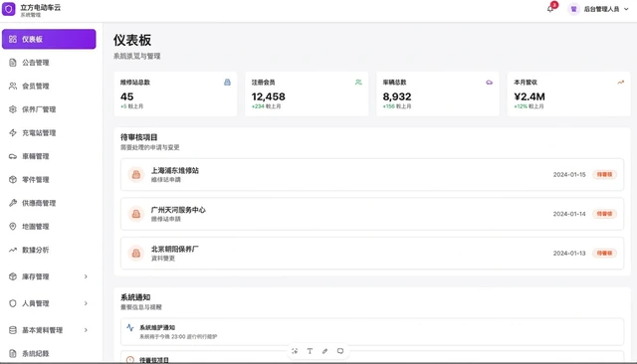Navigate to 充电站管理
The image size is (637, 364).
tap(49, 132)
